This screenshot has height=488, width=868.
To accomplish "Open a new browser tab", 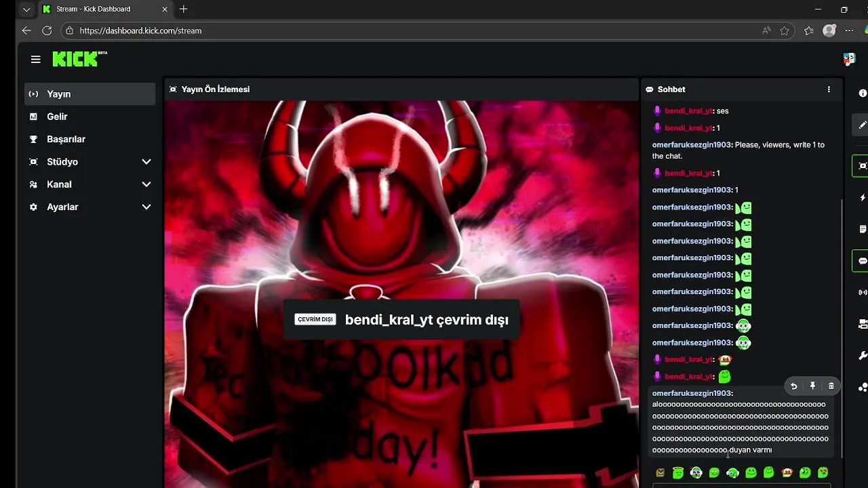I will point(184,9).
